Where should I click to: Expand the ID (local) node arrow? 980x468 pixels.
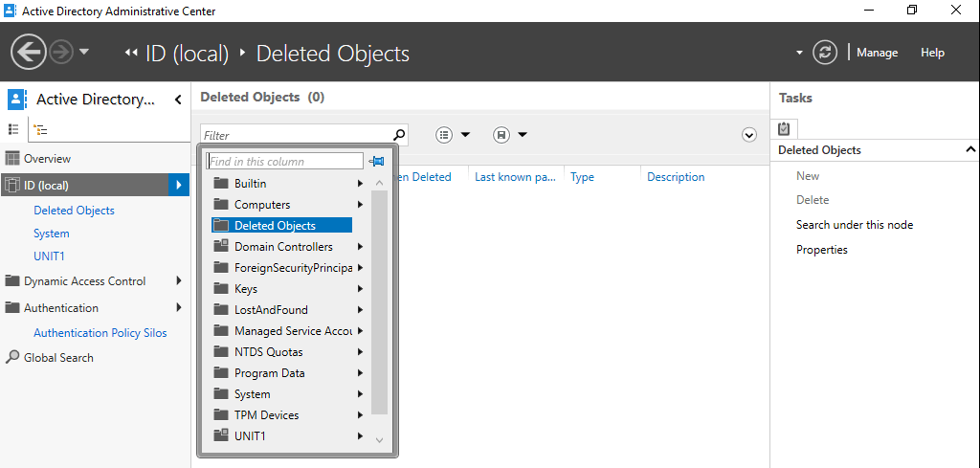pyautogui.click(x=178, y=186)
